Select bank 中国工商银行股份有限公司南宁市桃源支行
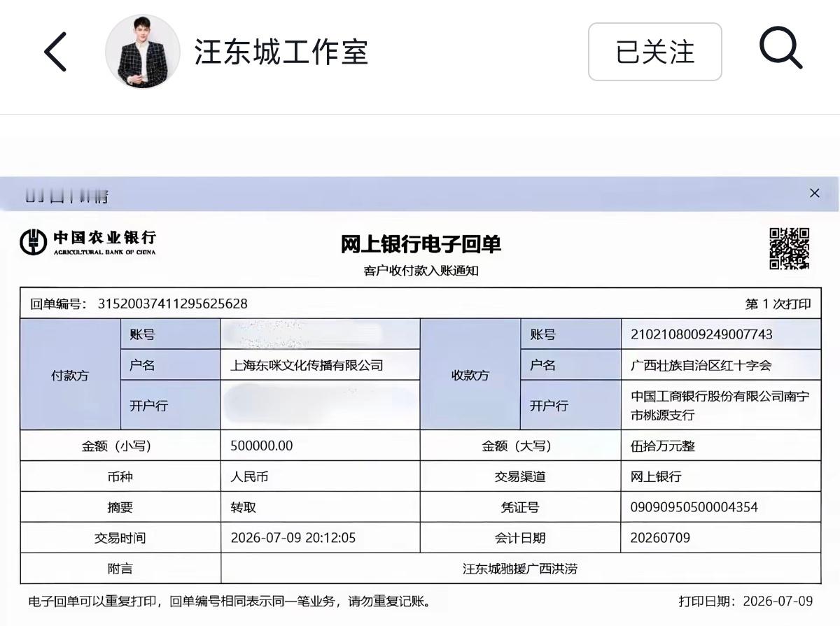Viewport: 840px width, 626px height. (720, 405)
